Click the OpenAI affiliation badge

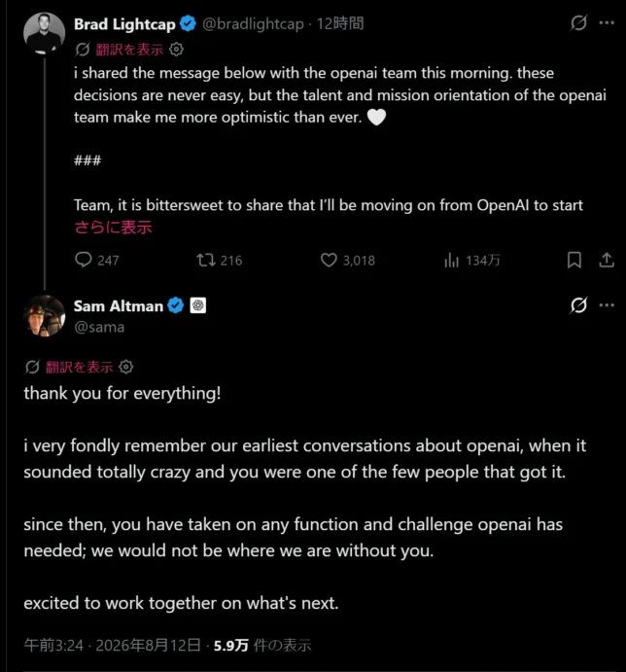pos(198,305)
